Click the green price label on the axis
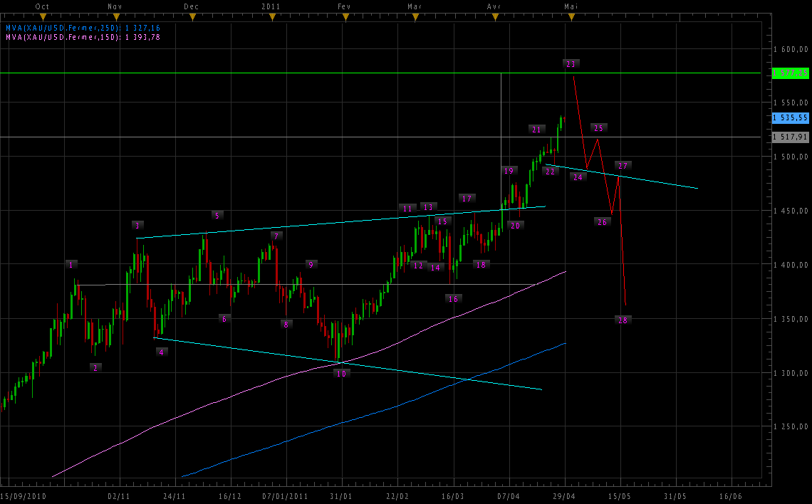The image size is (812, 504). [791, 73]
